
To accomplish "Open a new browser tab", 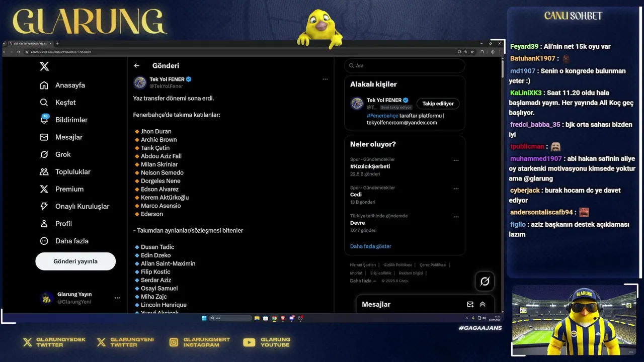I will pyautogui.click(x=57, y=44).
